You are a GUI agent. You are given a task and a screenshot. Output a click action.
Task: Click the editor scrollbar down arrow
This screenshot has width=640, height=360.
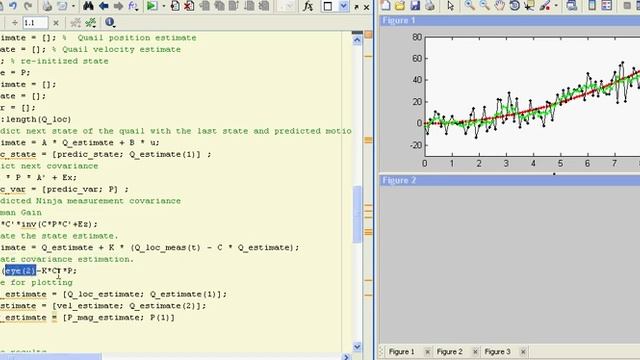click(x=357, y=347)
